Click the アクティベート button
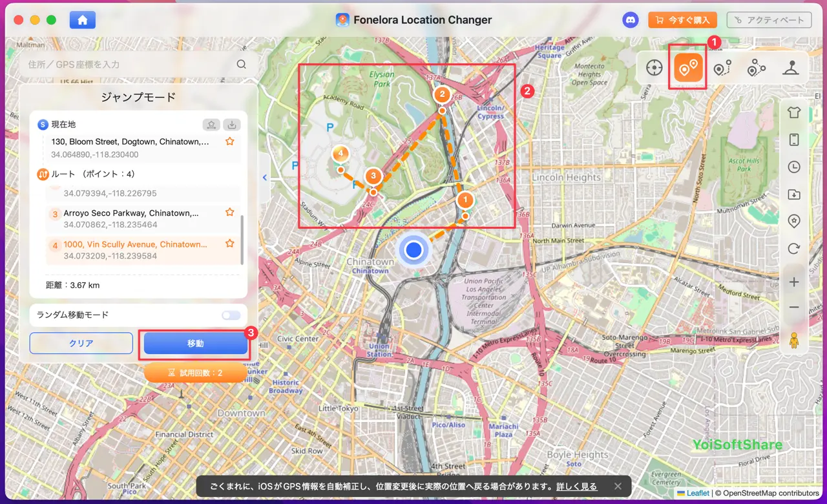This screenshot has height=504, width=827. [768, 20]
